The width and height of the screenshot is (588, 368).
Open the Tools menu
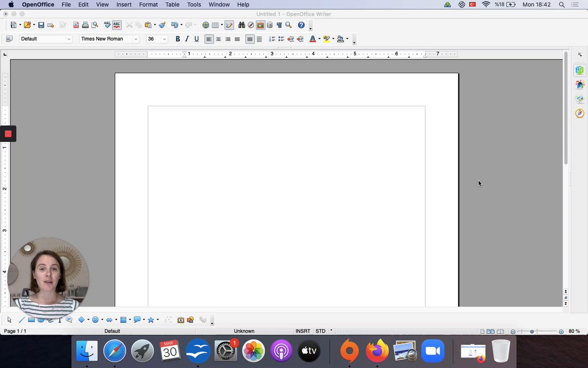pos(194,5)
